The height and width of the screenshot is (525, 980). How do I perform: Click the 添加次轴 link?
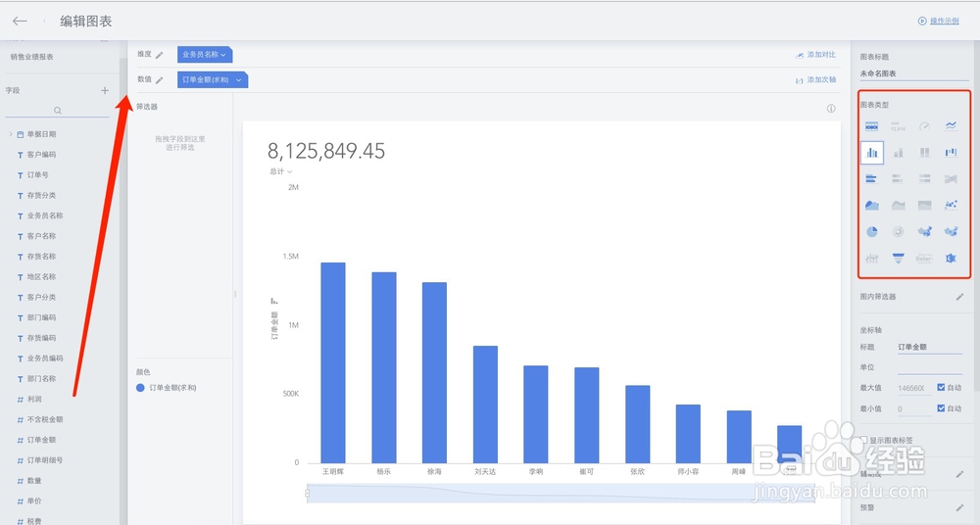pyautogui.click(x=815, y=79)
